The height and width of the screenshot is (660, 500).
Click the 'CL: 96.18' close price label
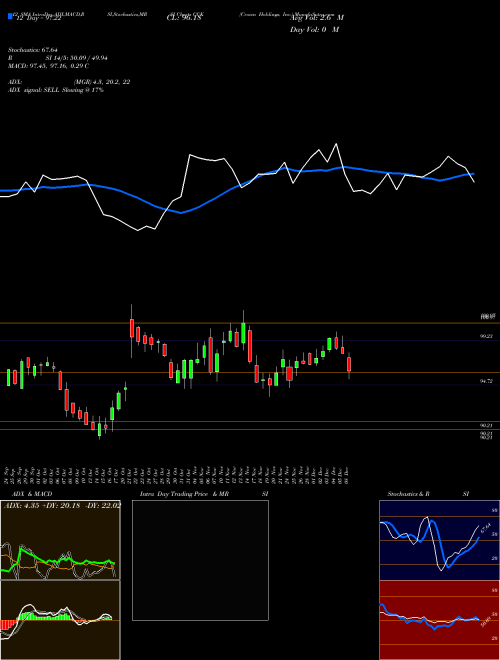(x=184, y=18)
